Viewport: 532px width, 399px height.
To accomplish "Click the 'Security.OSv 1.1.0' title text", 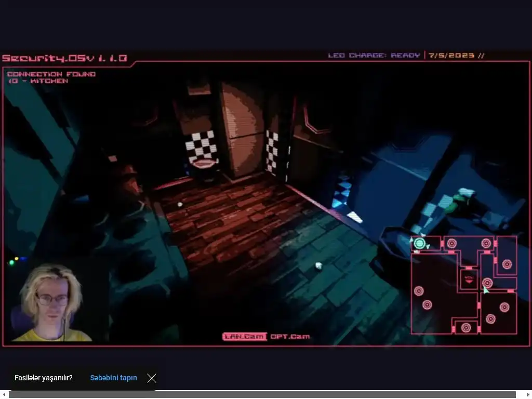I will point(64,58).
